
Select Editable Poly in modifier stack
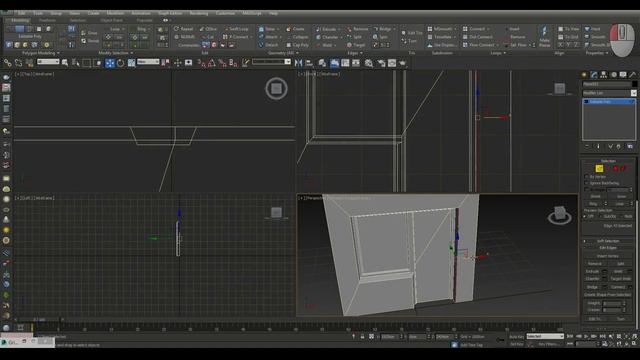point(609,101)
